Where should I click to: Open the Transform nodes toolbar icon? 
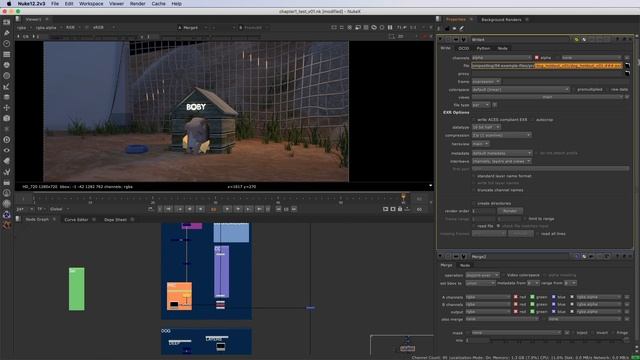(x=7, y=107)
